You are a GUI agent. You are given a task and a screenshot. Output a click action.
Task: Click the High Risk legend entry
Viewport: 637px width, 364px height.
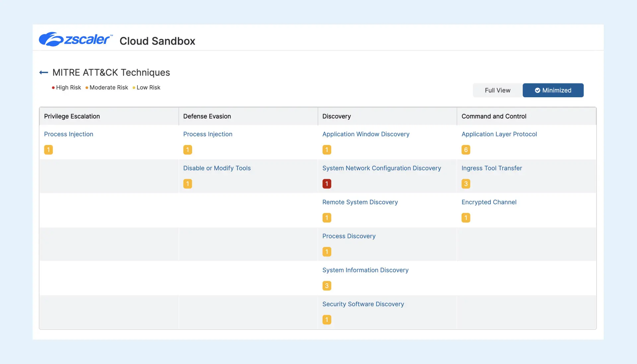tap(66, 88)
